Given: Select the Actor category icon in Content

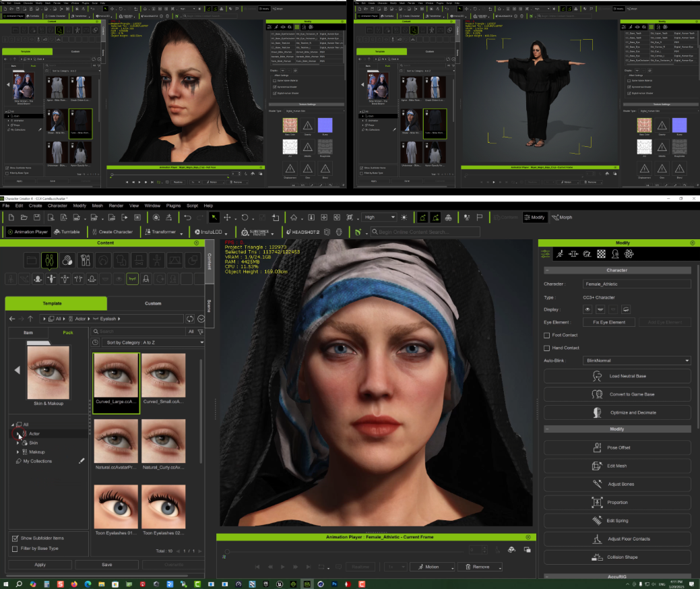Looking at the screenshot, I should click(49, 260).
